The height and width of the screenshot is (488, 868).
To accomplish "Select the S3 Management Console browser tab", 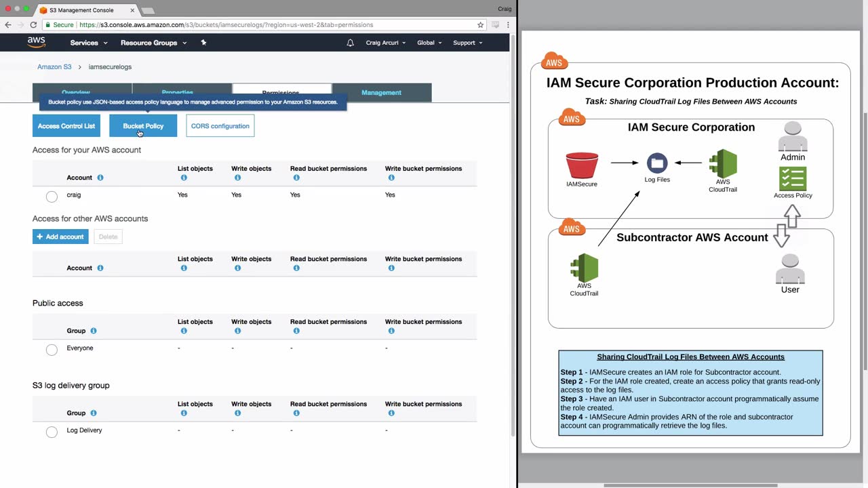I will click(x=85, y=10).
